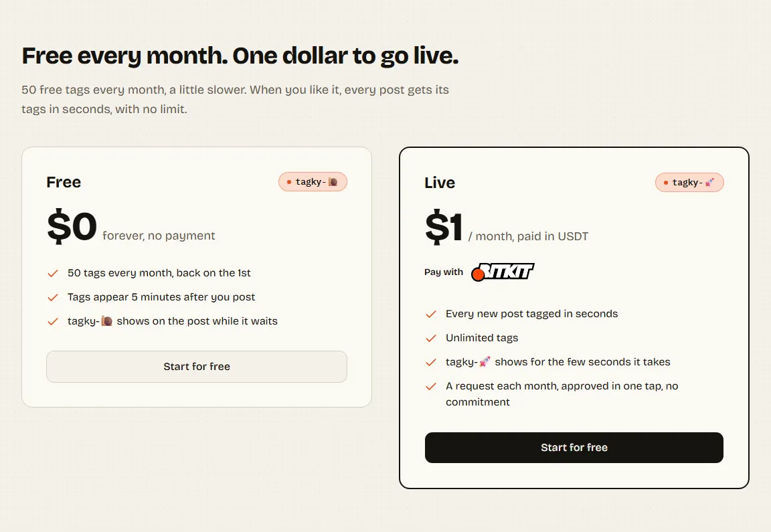The image size is (771, 532).
Task: Click the rocket emoji in Live feature list
Action: [x=485, y=362]
